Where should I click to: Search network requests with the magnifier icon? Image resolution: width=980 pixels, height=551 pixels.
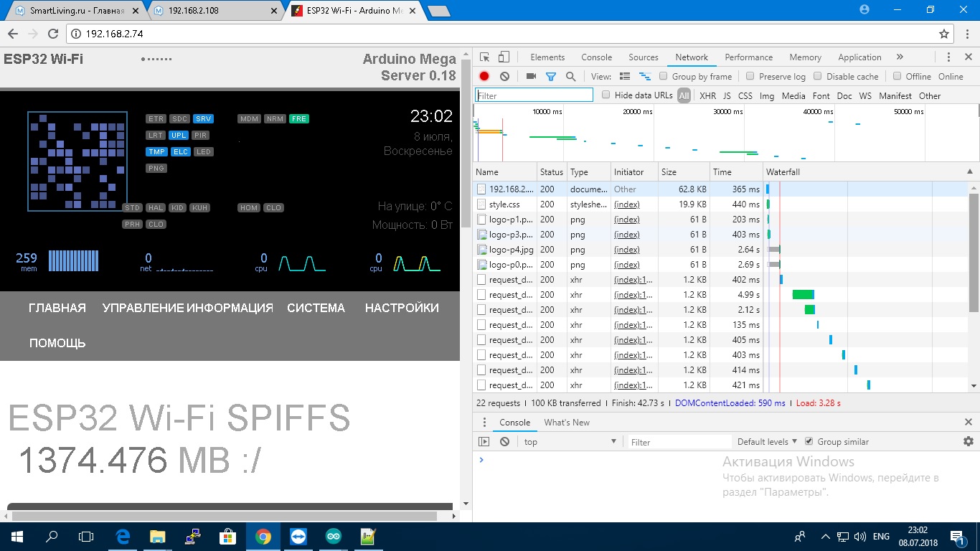570,76
